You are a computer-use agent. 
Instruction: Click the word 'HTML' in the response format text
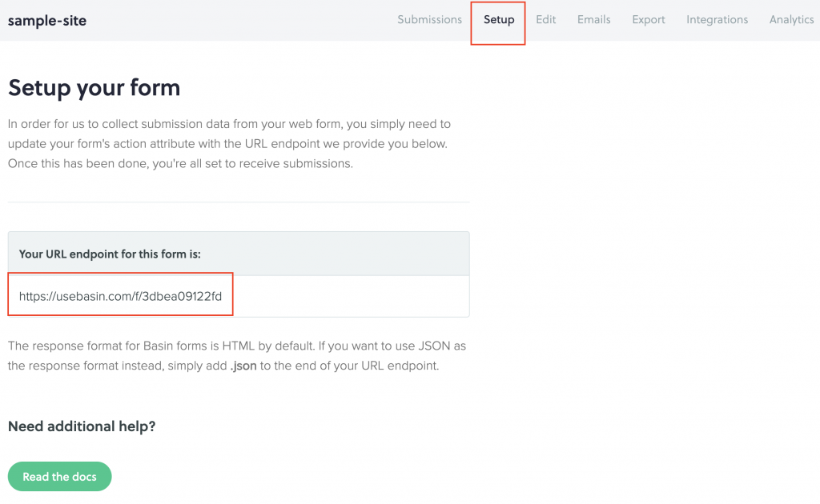(257, 346)
